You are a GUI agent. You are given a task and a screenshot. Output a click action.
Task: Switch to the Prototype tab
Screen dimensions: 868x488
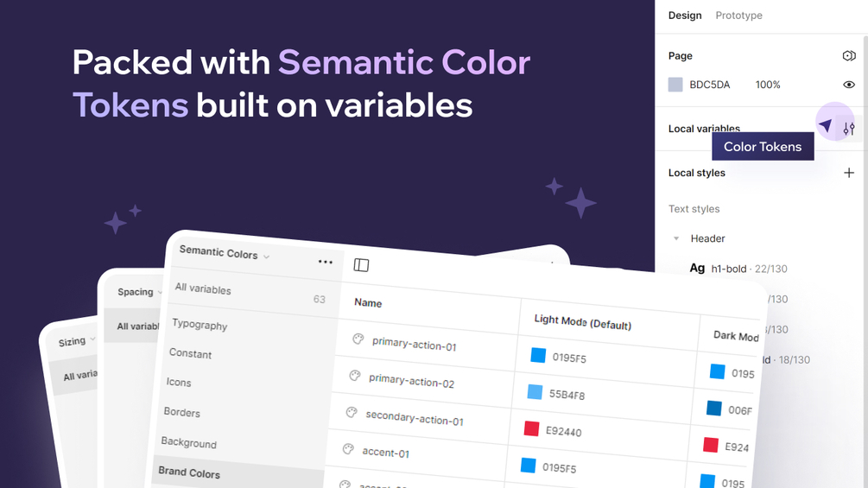738,16
